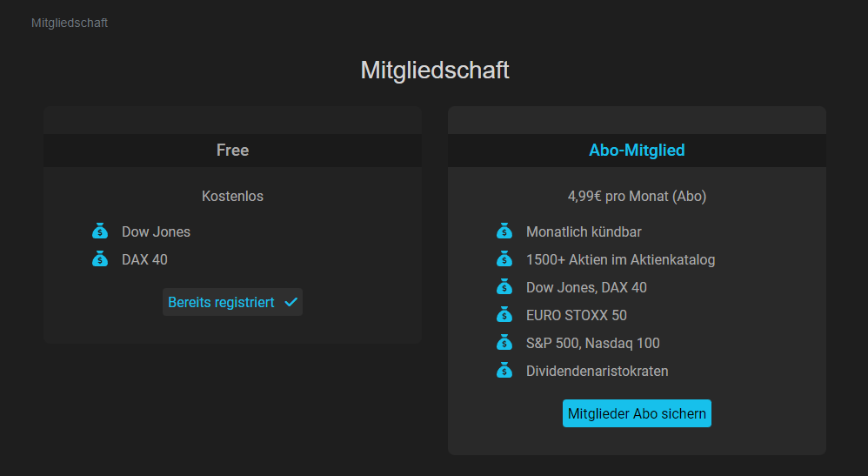Select the 'Free' plan header
868x476 pixels.
click(x=232, y=151)
